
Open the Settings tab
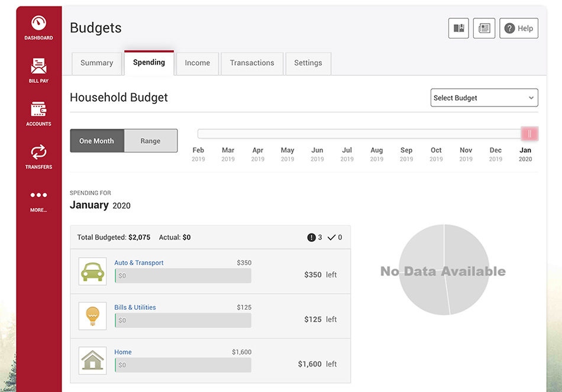pos(308,63)
